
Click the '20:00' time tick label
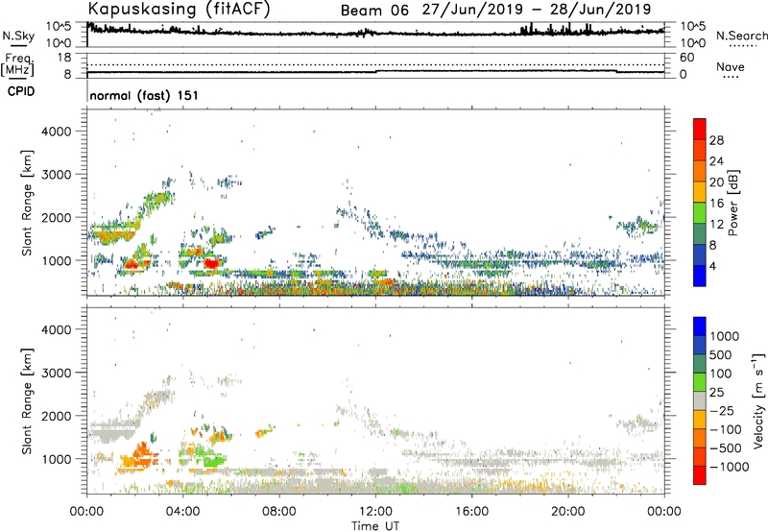pyautogui.click(x=567, y=512)
